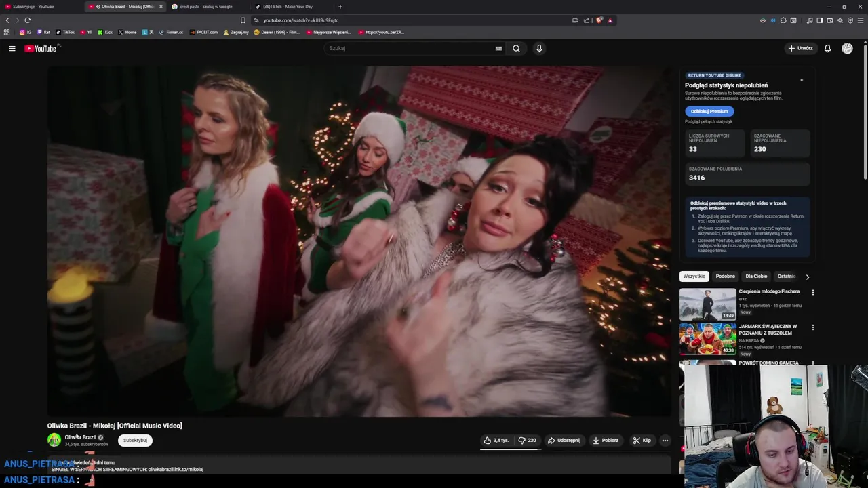Click the address bar URL

tap(300, 20)
